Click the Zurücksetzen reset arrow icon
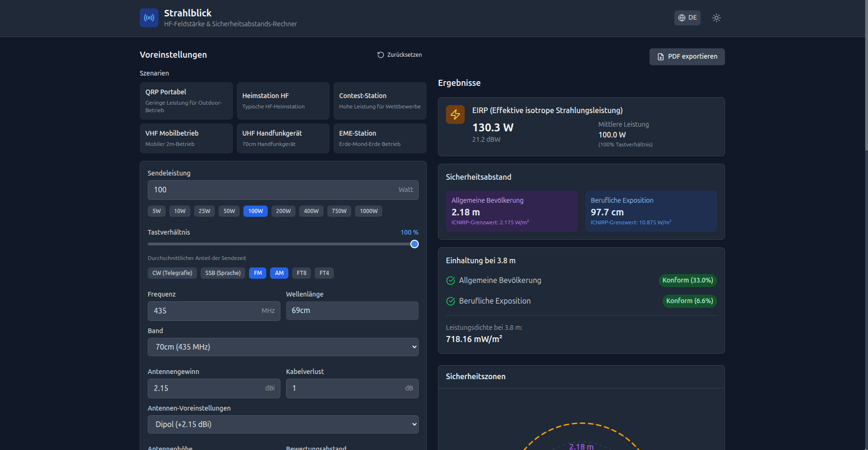Image resolution: width=868 pixels, height=450 pixels. pos(381,55)
